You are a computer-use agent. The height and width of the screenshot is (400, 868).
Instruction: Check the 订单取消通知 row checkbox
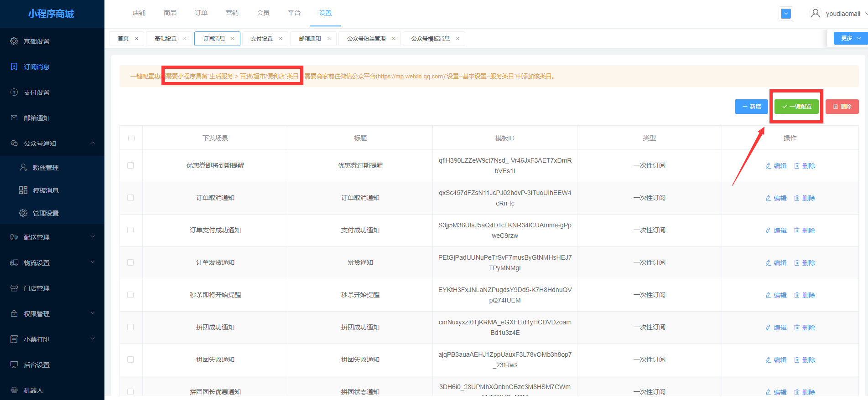point(130,198)
